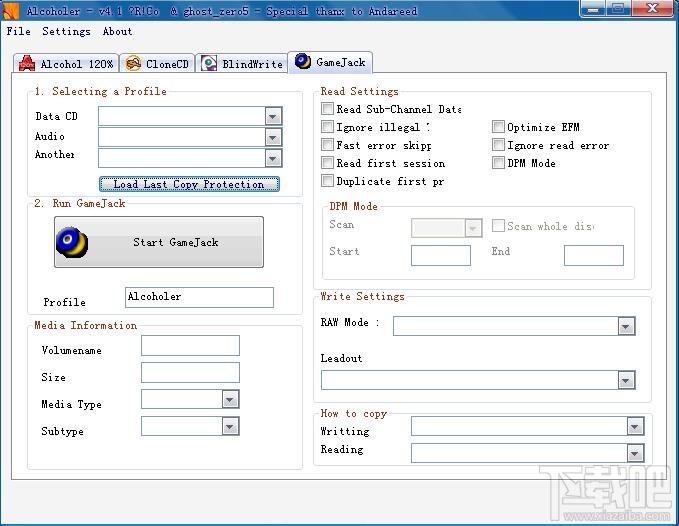679x526 pixels.
Task: Enable Optimize EFM checkbox
Action: [x=498, y=126]
